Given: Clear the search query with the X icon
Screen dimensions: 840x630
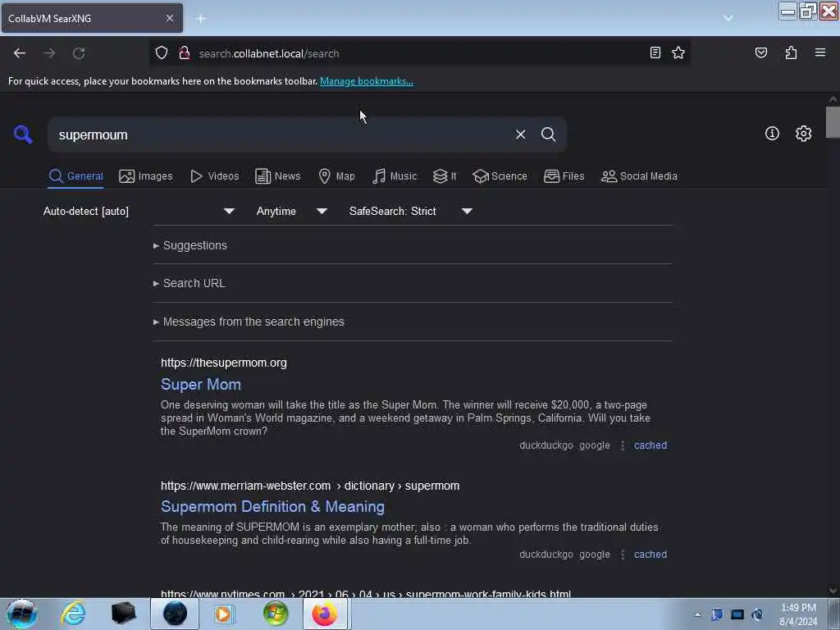Looking at the screenshot, I should click(520, 135).
